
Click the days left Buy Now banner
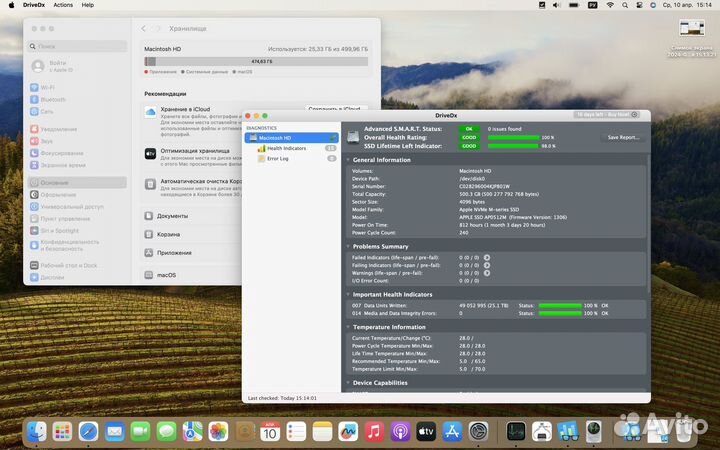coord(607,115)
